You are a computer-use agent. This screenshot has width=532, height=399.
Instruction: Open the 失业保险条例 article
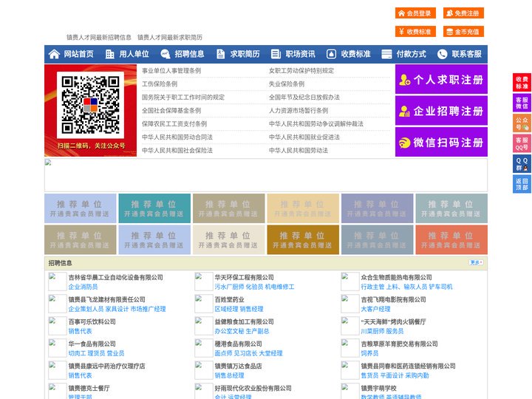[x=287, y=83]
